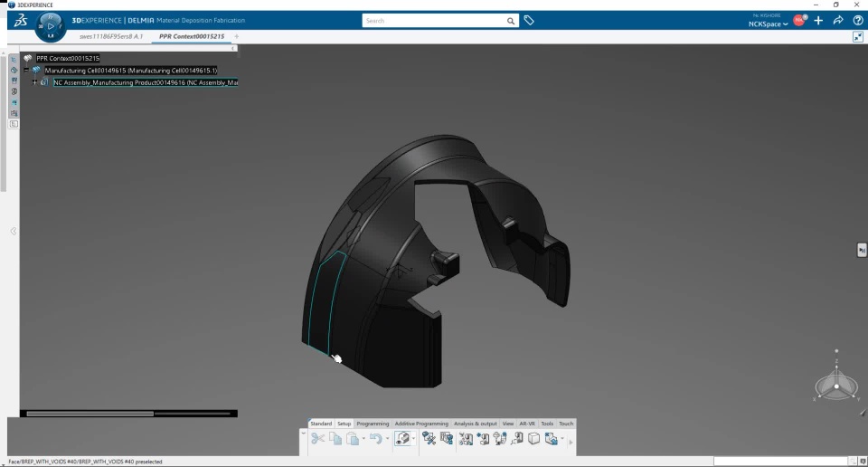Open the Undo history dropdown arrow
Viewport: 868px width, 467px height.
(387, 439)
